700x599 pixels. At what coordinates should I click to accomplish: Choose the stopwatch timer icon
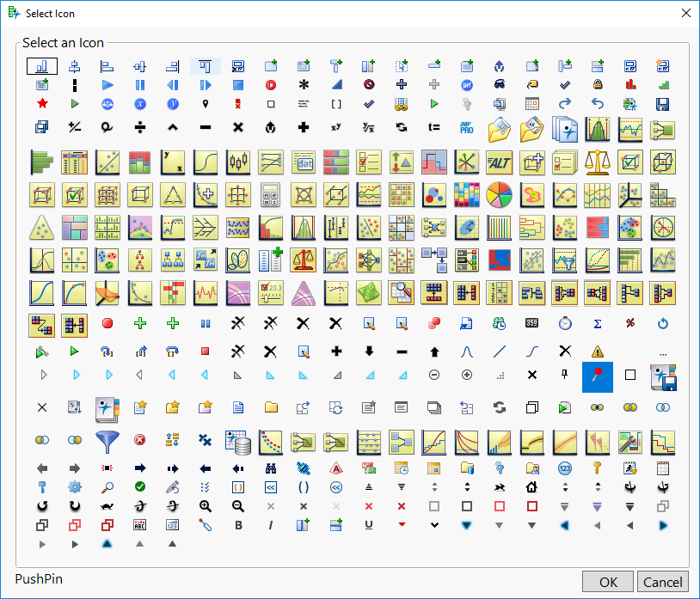pyautogui.click(x=565, y=323)
